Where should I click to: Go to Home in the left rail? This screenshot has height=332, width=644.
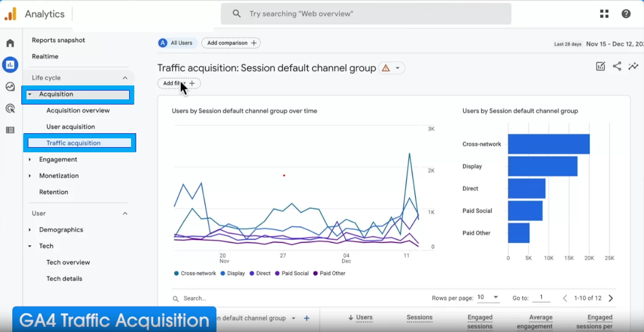click(x=10, y=43)
